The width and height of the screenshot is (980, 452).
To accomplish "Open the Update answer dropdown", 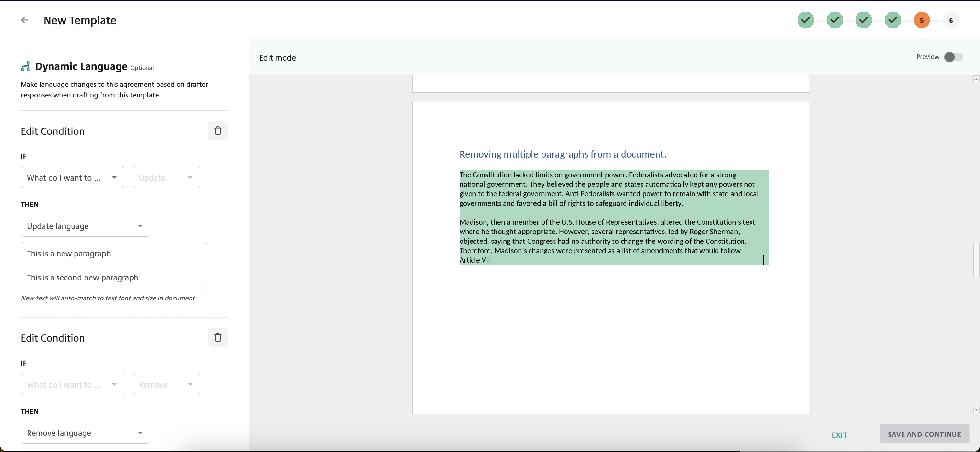I will 166,177.
